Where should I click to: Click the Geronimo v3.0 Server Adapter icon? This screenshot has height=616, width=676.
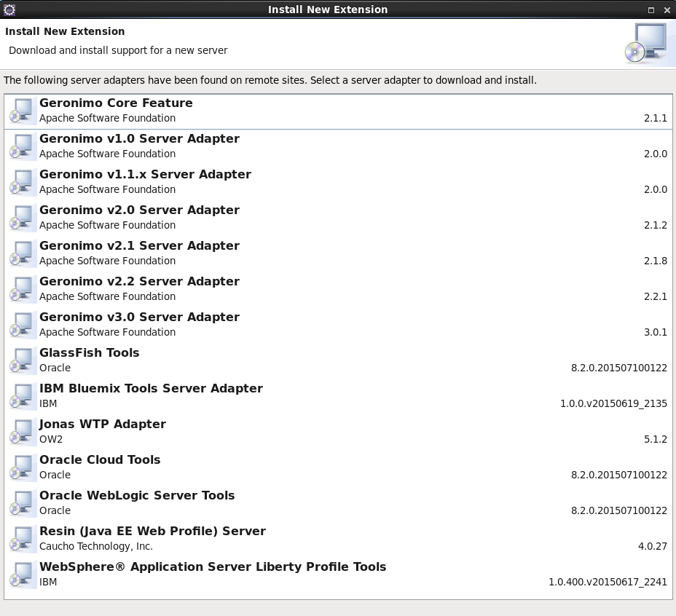[x=22, y=325]
